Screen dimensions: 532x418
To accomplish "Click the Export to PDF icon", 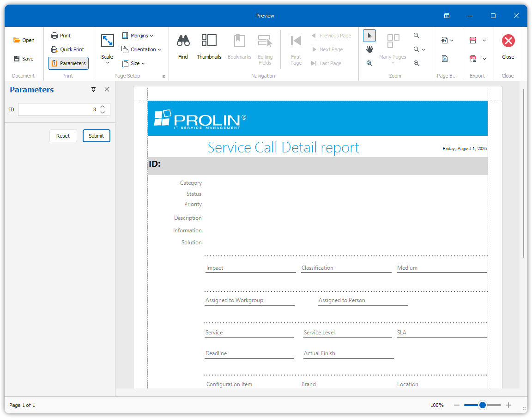I will click(x=473, y=40).
